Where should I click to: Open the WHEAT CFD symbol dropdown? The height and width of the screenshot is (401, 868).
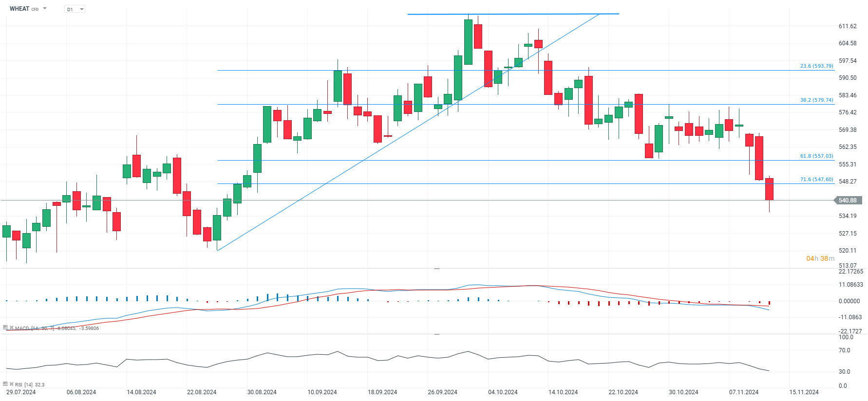tap(45, 9)
